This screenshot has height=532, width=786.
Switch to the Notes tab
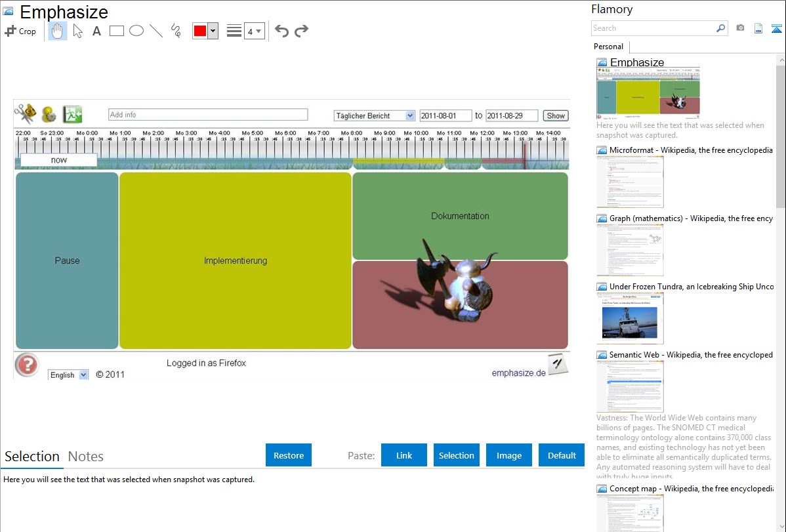[86, 457]
